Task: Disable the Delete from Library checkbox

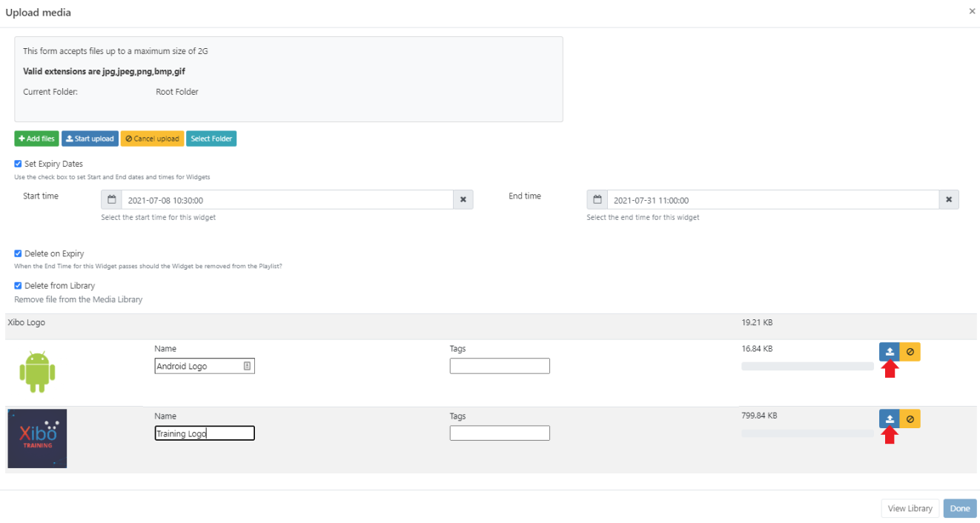Action: tap(19, 285)
